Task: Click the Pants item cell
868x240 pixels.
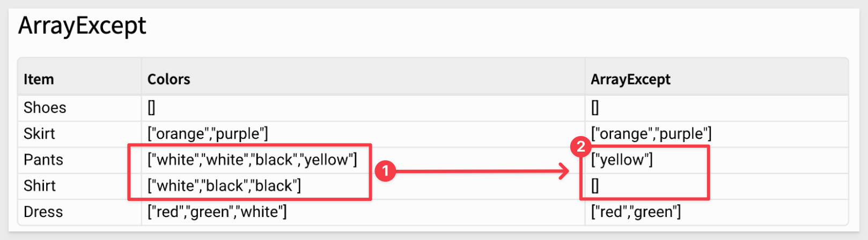Action: (43, 160)
